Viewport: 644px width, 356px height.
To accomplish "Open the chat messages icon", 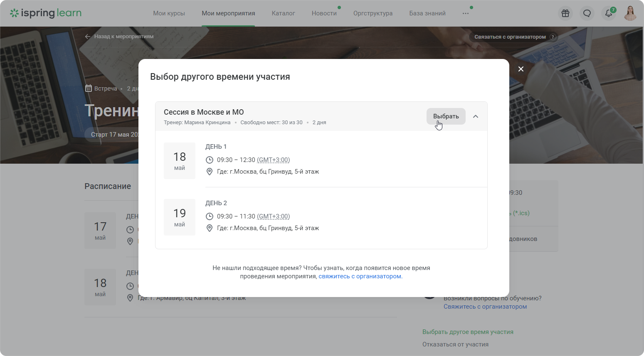I will click(x=587, y=13).
